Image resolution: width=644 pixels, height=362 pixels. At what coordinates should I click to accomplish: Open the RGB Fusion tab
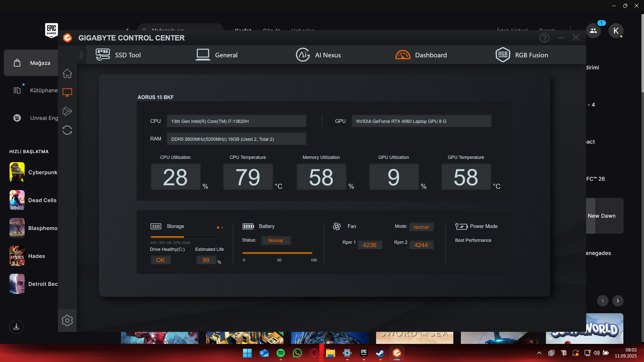[522, 55]
